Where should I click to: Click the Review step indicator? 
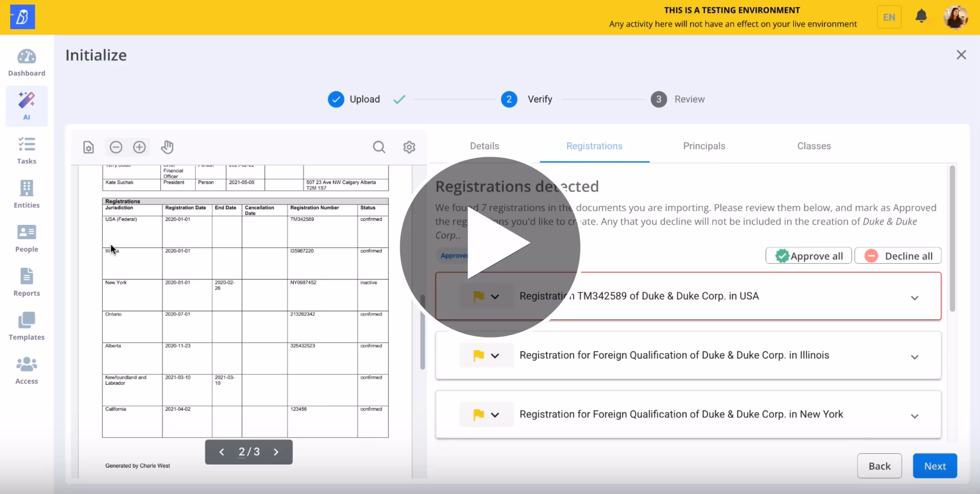tap(678, 99)
